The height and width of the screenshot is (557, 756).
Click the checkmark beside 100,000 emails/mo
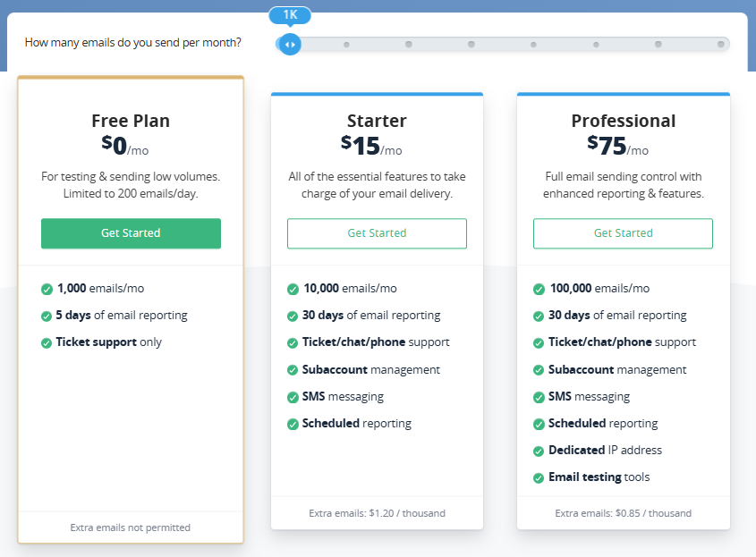(539, 289)
